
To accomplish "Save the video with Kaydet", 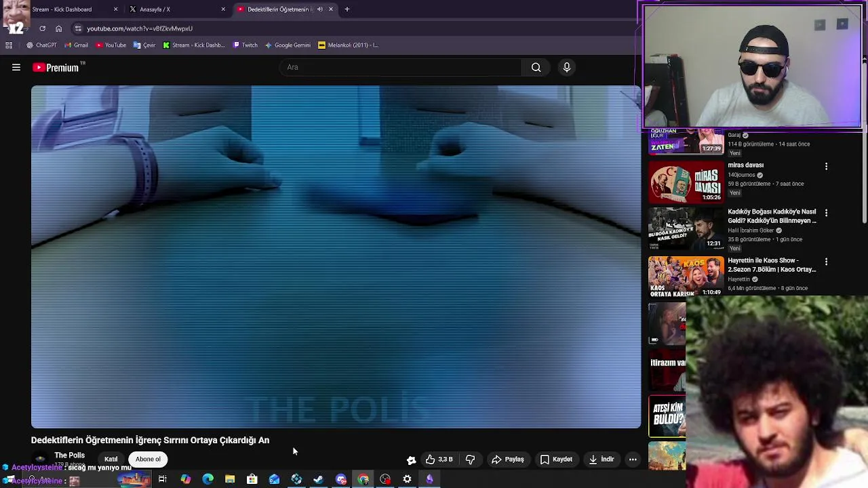I will tap(556, 460).
